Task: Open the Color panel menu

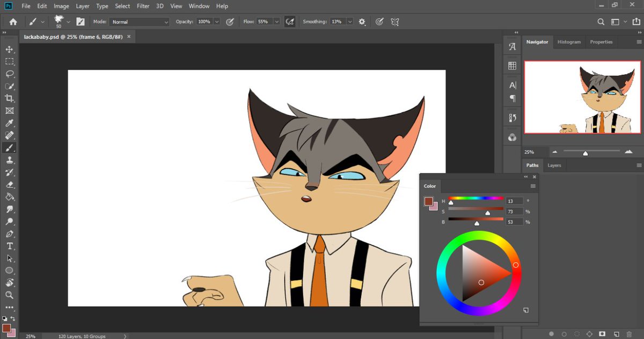Action: pos(533,186)
